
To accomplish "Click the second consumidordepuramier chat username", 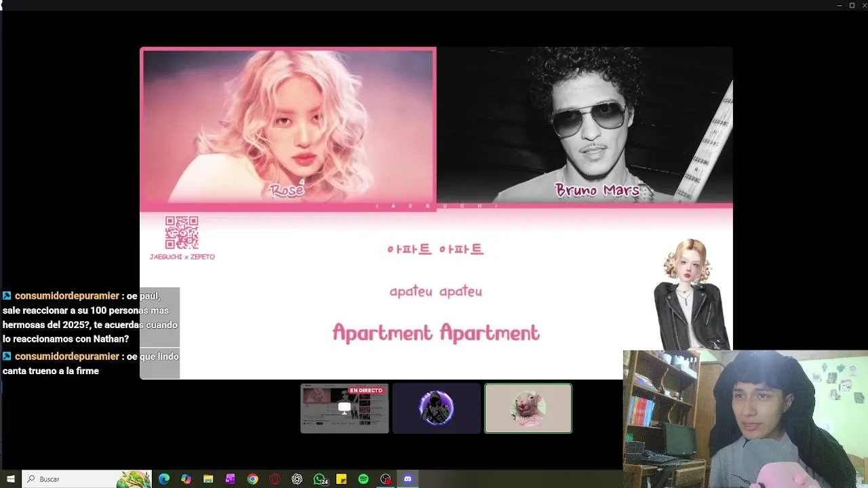I will coord(67,357).
